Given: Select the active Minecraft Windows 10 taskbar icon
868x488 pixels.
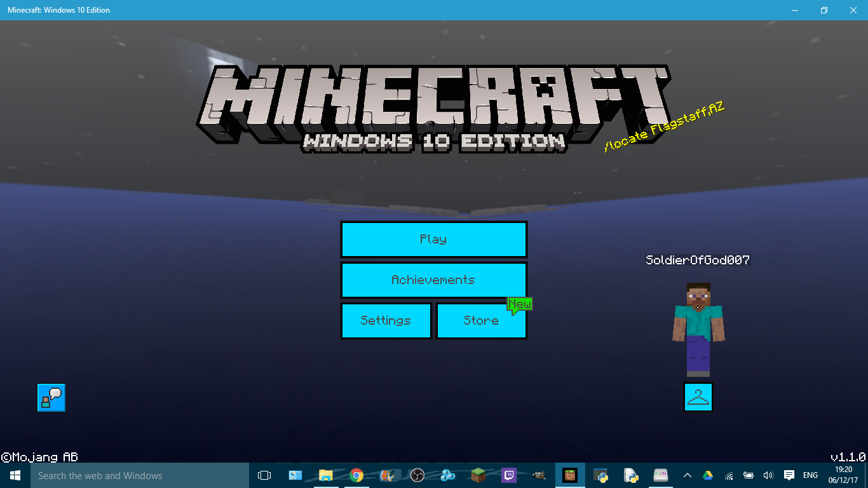Looking at the screenshot, I should 570,475.
